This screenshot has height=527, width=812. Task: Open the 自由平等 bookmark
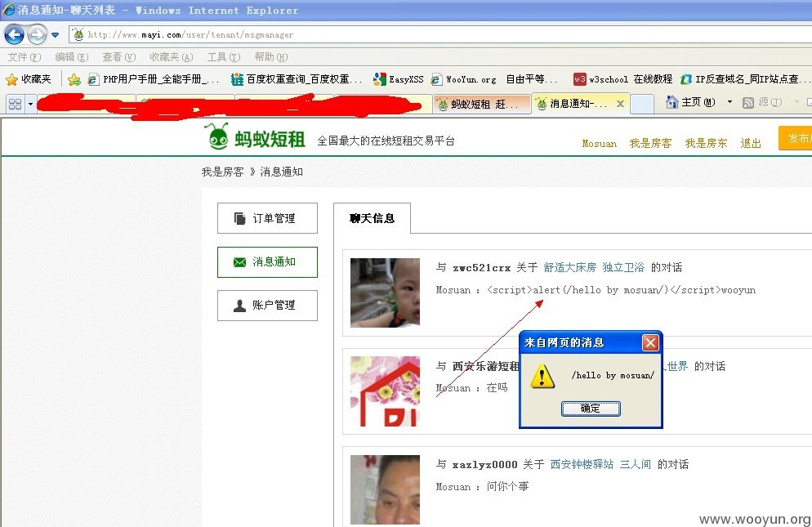click(x=532, y=79)
